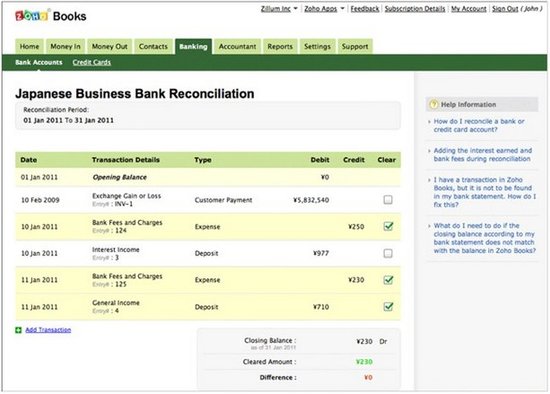The width and height of the screenshot is (550, 394).
Task: Open help on reconciling a bank or credit card account
Action: [x=479, y=125]
